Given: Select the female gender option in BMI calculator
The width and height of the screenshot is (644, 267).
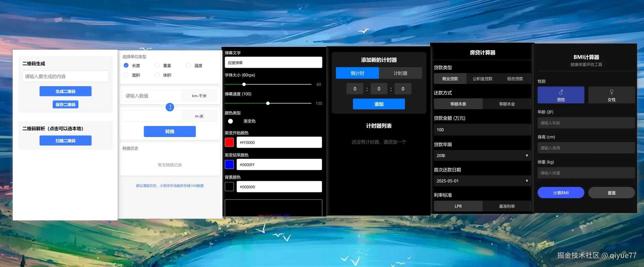Looking at the screenshot, I should click(611, 95).
